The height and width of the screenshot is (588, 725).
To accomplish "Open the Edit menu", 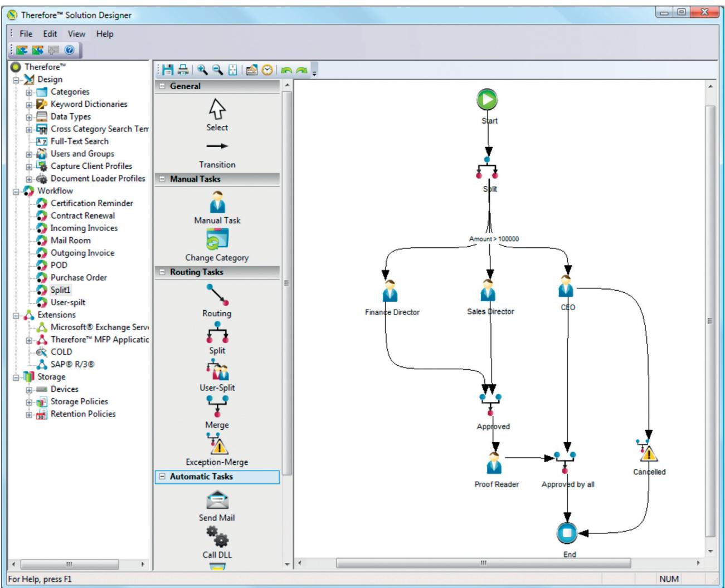I will (50, 34).
